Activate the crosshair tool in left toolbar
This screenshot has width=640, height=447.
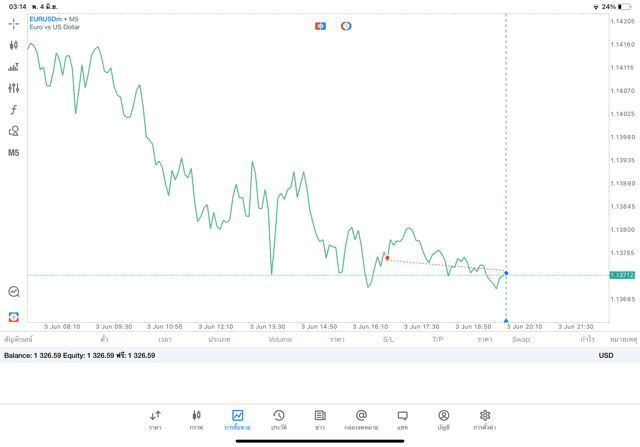[13, 23]
